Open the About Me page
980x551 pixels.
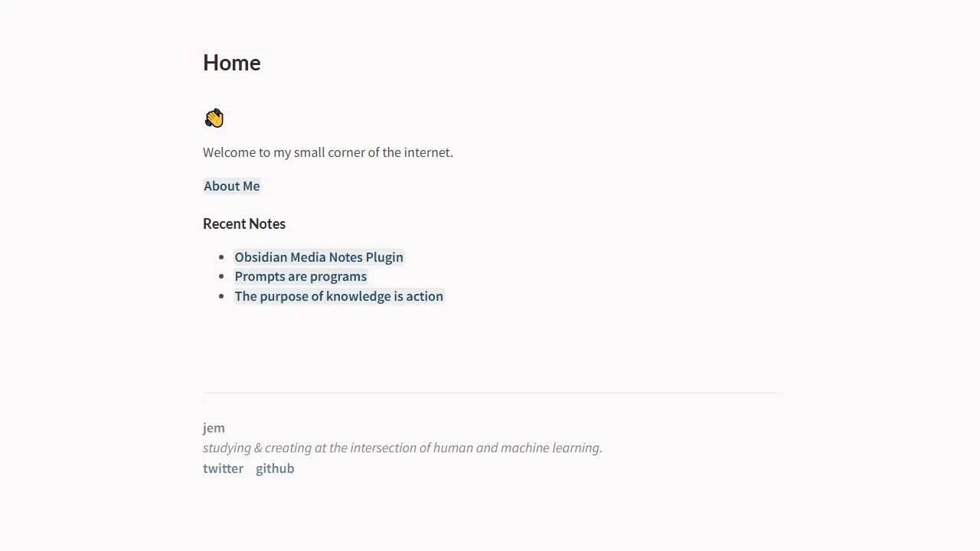coord(231,186)
